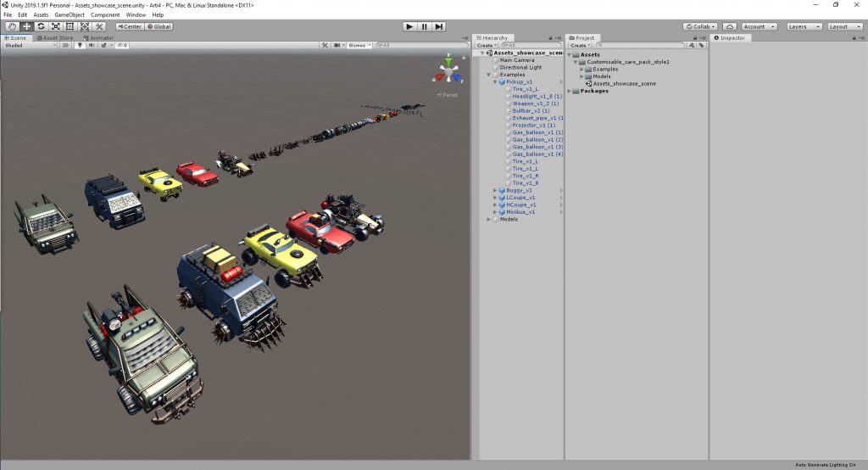868x470 pixels.
Task: Toggle scene lighting bulb icon
Action: point(80,46)
